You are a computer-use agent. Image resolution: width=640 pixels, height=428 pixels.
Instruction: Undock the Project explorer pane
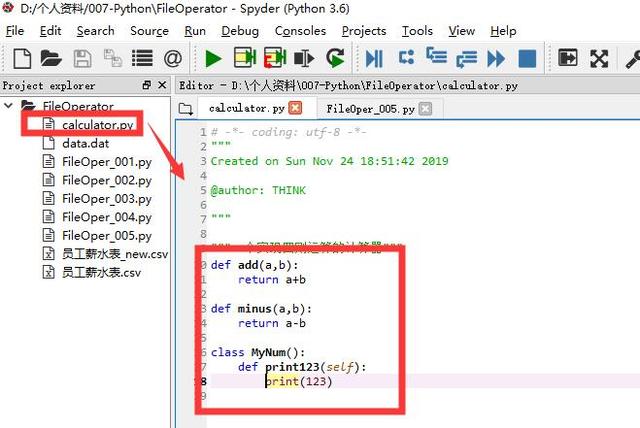(x=147, y=85)
